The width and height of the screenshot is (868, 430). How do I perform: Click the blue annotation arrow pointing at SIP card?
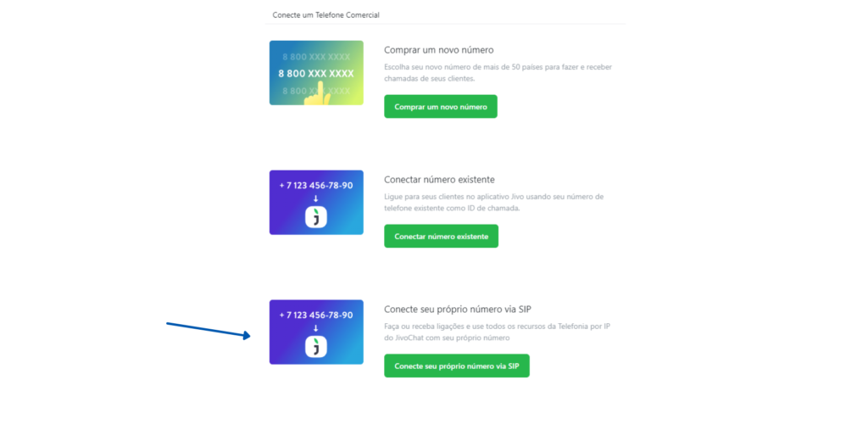209,330
